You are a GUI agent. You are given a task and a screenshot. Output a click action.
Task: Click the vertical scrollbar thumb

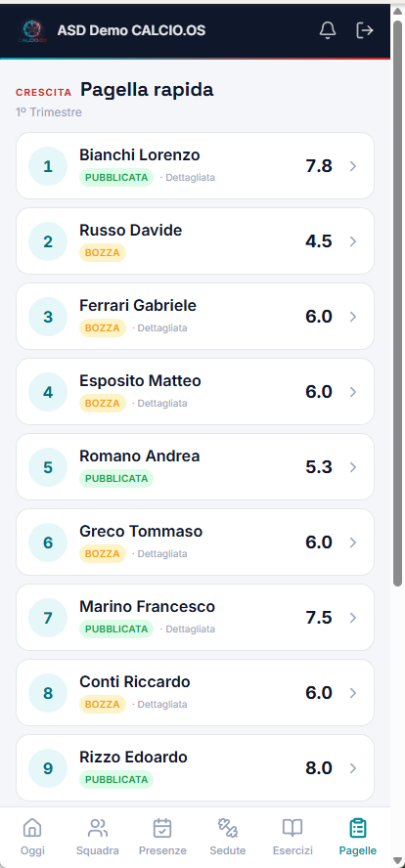pos(397,303)
